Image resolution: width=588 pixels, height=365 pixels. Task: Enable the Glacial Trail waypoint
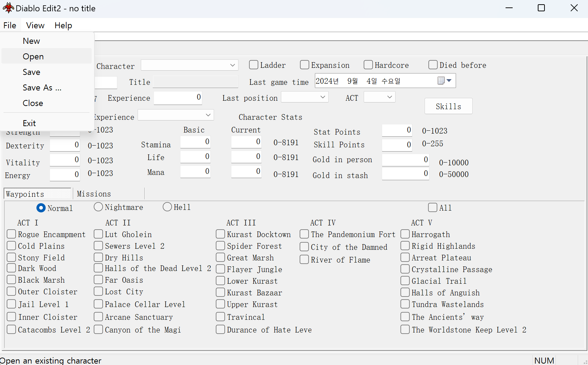pyautogui.click(x=405, y=281)
